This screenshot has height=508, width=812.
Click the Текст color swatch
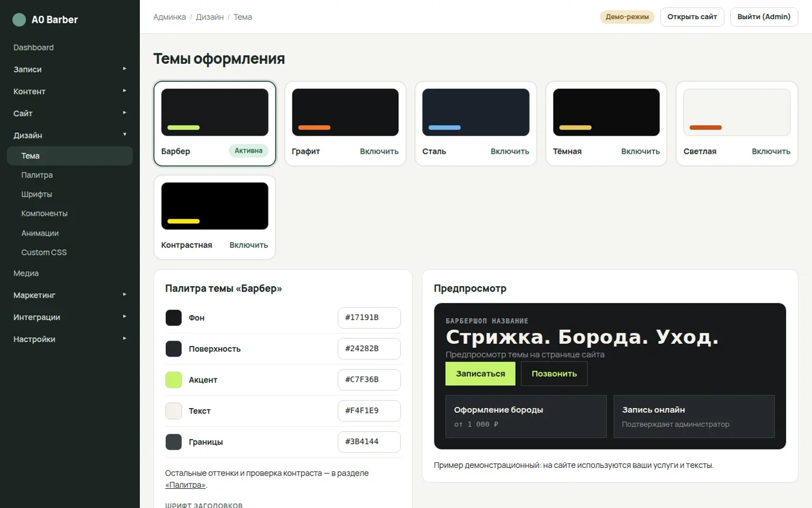pyautogui.click(x=173, y=411)
